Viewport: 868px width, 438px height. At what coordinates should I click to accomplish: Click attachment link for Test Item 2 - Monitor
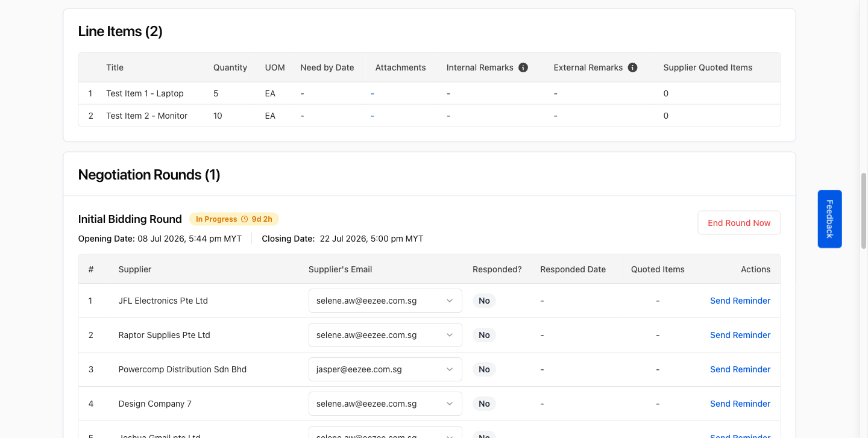pos(373,116)
